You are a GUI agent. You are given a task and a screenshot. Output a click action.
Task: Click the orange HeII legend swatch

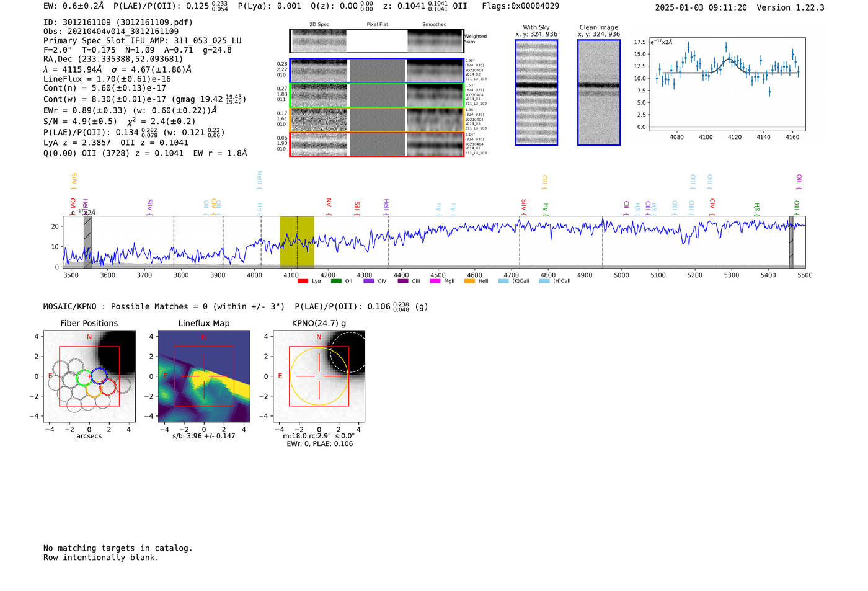(469, 282)
